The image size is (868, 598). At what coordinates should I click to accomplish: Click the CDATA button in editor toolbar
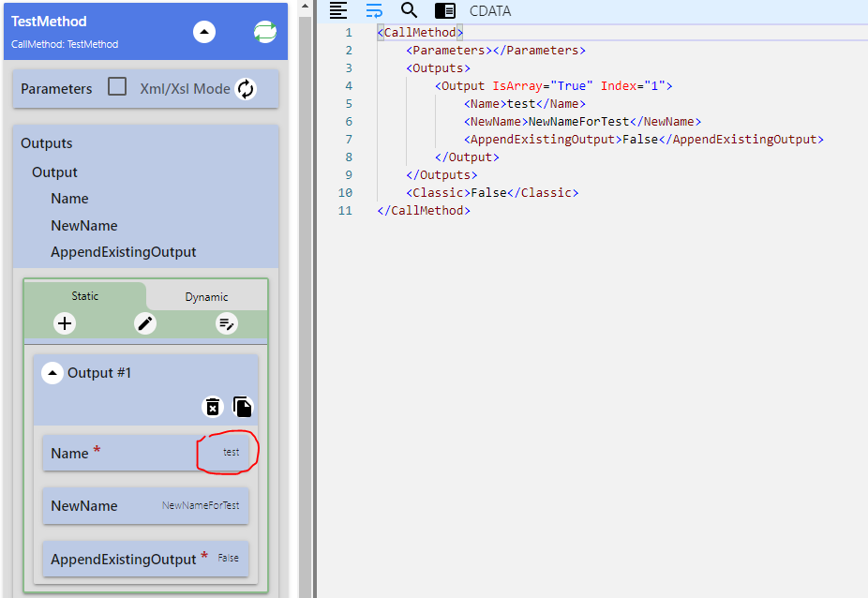(x=490, y=11)
